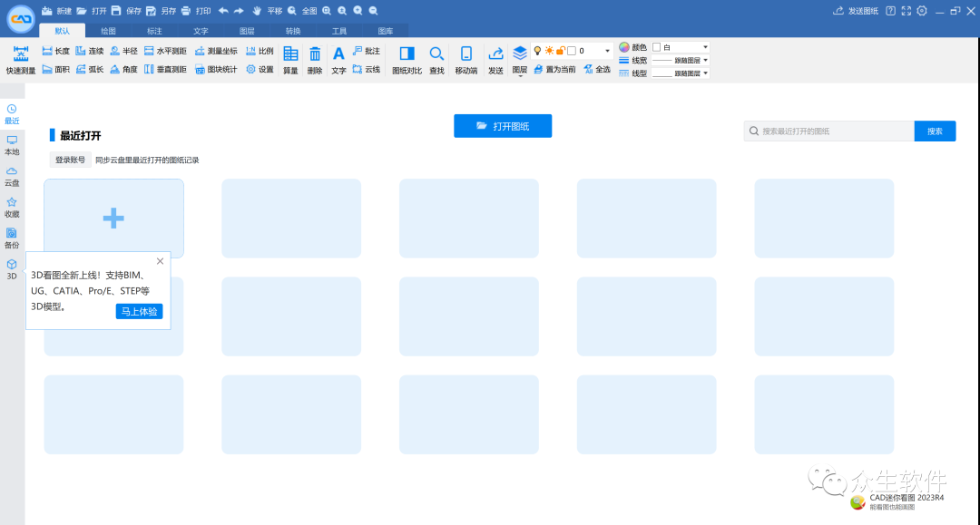Open the 线型 line type dropdown
This screenshot has width=980, height=525.
(x=680, y=73)
